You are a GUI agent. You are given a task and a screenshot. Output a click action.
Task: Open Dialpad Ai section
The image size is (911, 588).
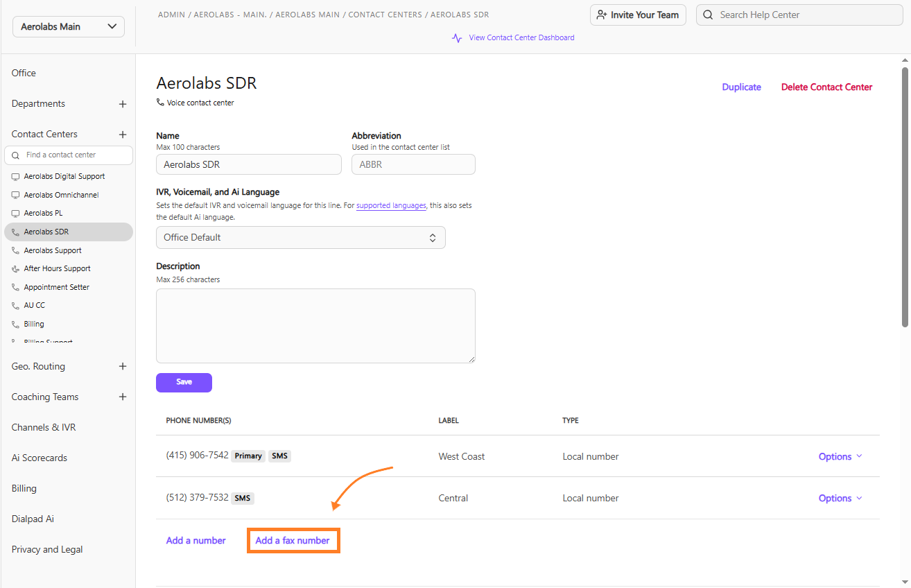33,519
